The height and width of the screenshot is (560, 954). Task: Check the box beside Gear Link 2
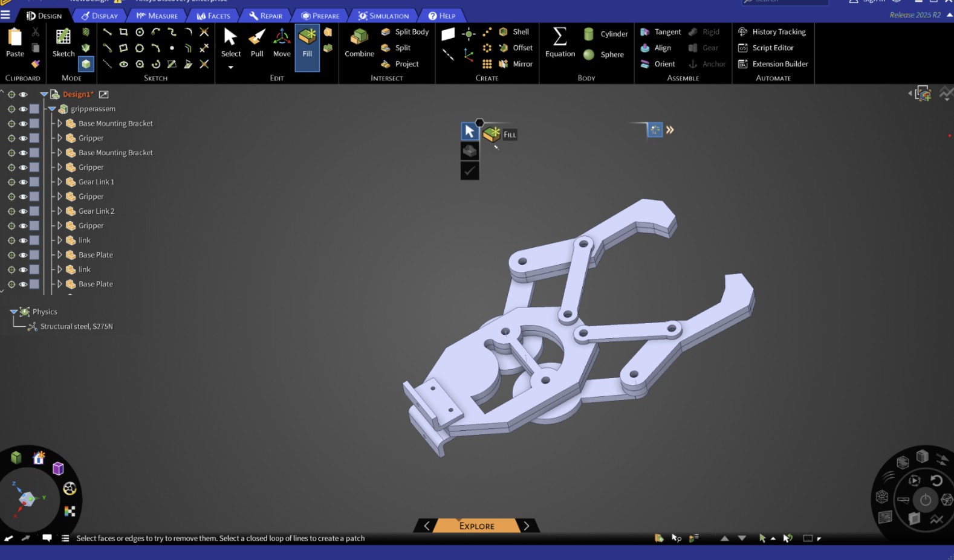pos(34,211)
